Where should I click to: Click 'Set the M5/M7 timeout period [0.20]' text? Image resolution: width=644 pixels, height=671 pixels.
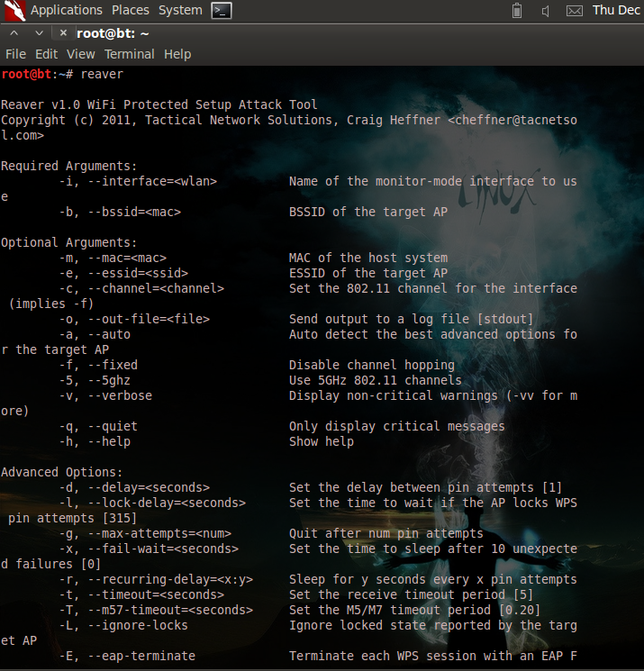pos(414,611)
